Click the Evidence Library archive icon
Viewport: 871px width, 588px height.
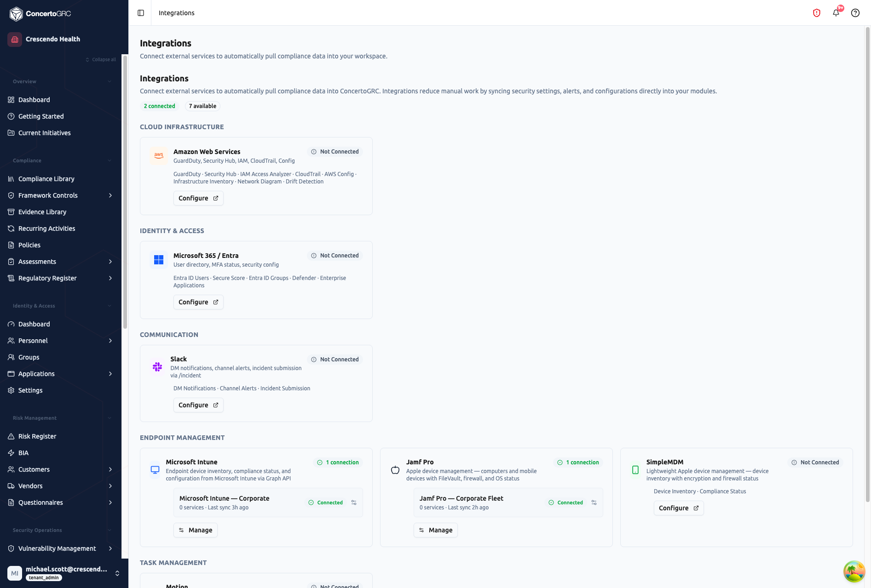point(11,212)
